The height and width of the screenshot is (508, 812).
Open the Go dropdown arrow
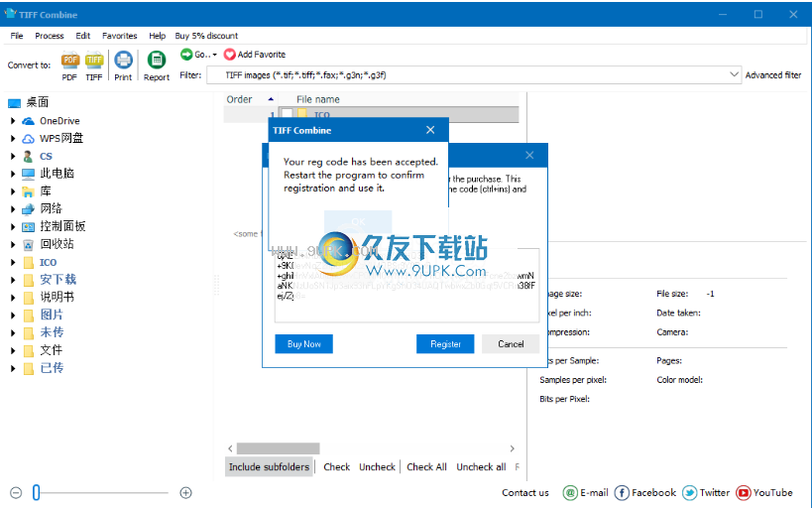214,55
